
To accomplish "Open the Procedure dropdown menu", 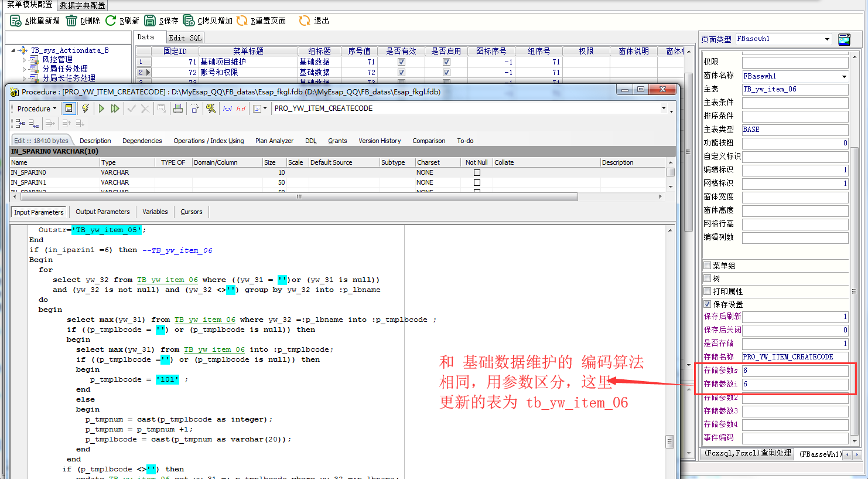I will tap(37, 108).
